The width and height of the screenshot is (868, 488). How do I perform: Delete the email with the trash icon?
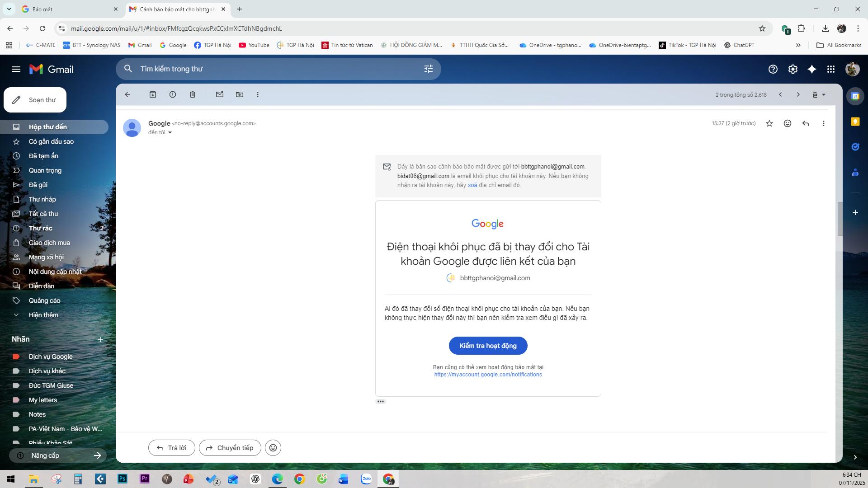(x=193, y=94)
